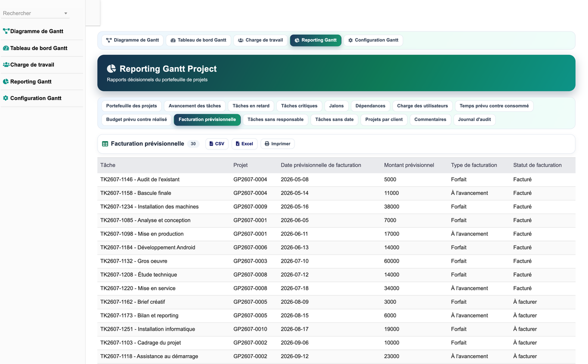Switch to Tableau de bord Gantt top tab
The image size is (588, 364).
[x=198, y=40]
